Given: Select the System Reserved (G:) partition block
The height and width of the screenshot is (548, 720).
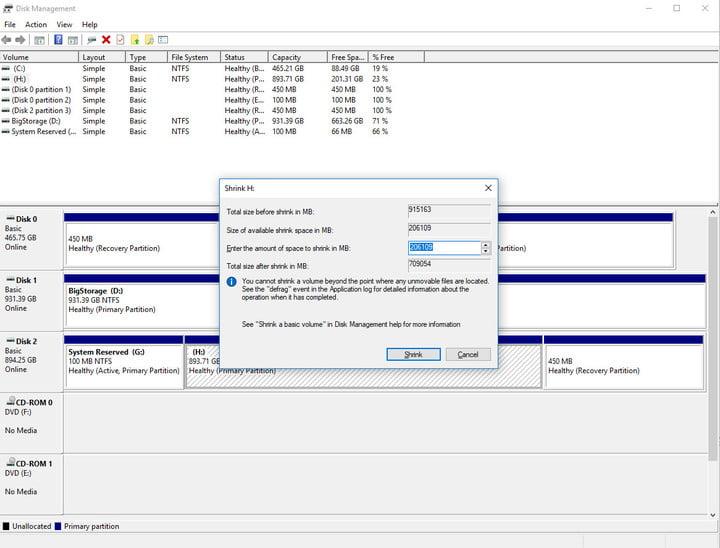Looking at the screenshot, I should 124,362.
